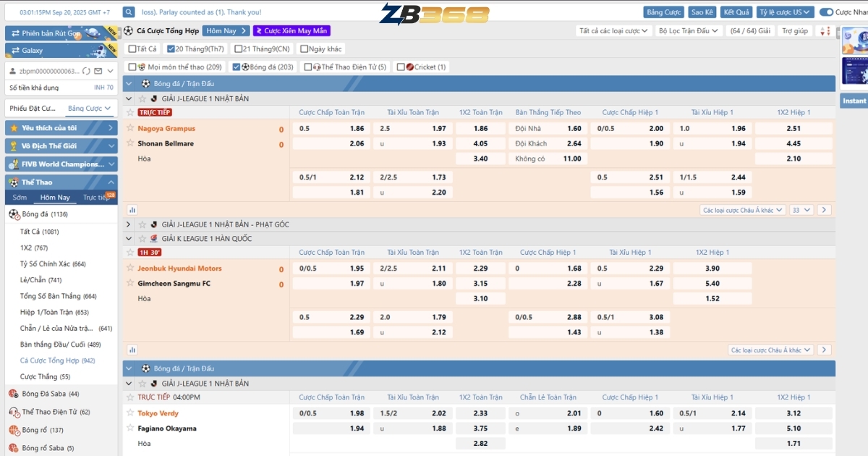
Task: Click the Trợ giúp help button
Action: pyautogui.click(x=795, y=31)
